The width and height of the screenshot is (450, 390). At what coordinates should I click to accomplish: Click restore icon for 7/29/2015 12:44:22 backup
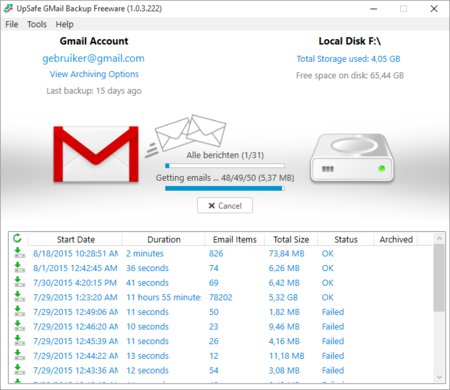coord(19,355)
